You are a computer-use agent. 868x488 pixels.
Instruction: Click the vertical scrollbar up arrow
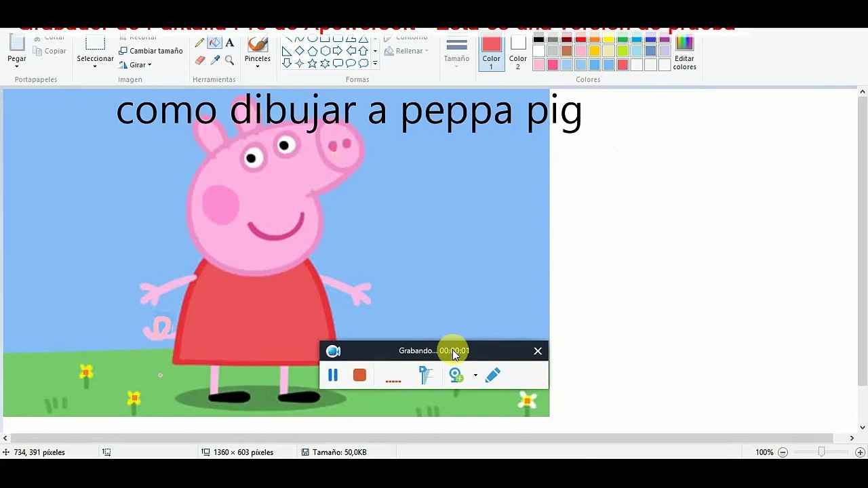pyautogui.click(x=863, y=91)
